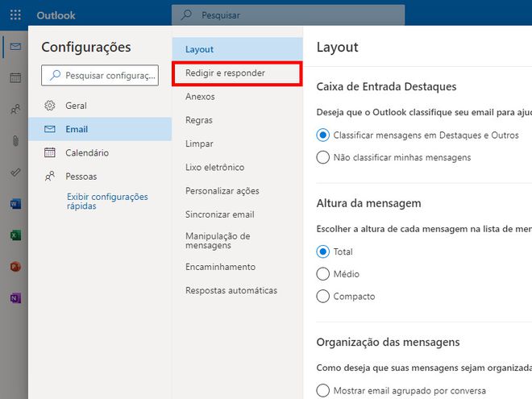The height and width of the screenshot is (399, 532).
Task: Click the search icon in settings search box
Action: tap(55, 75)
